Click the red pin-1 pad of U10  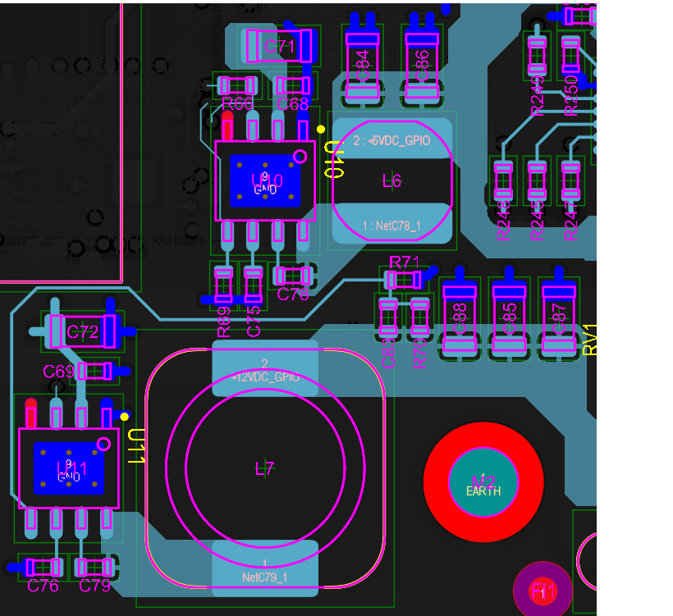coord(227,125)
